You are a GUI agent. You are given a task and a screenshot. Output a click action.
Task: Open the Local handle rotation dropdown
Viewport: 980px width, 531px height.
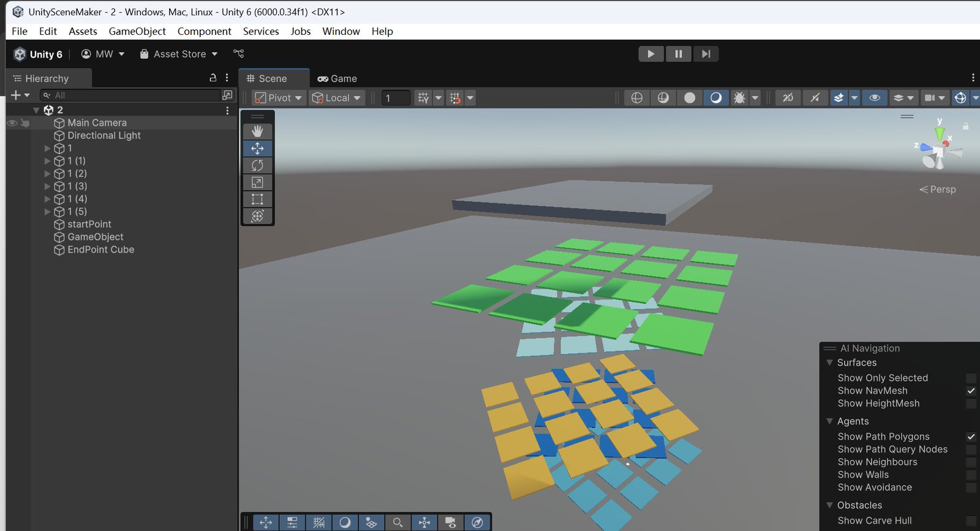click(x=337, y=98)
